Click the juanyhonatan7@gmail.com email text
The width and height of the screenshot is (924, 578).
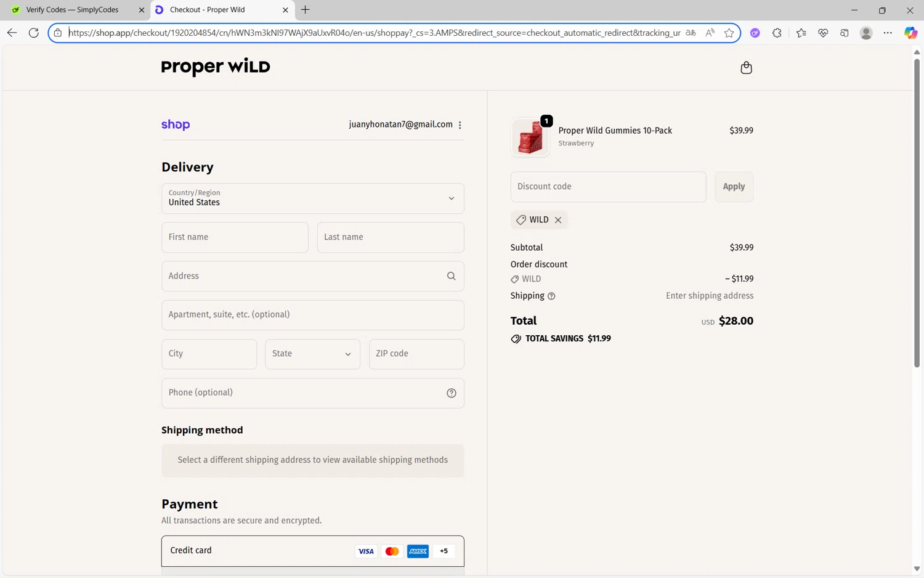pos(400,124)
